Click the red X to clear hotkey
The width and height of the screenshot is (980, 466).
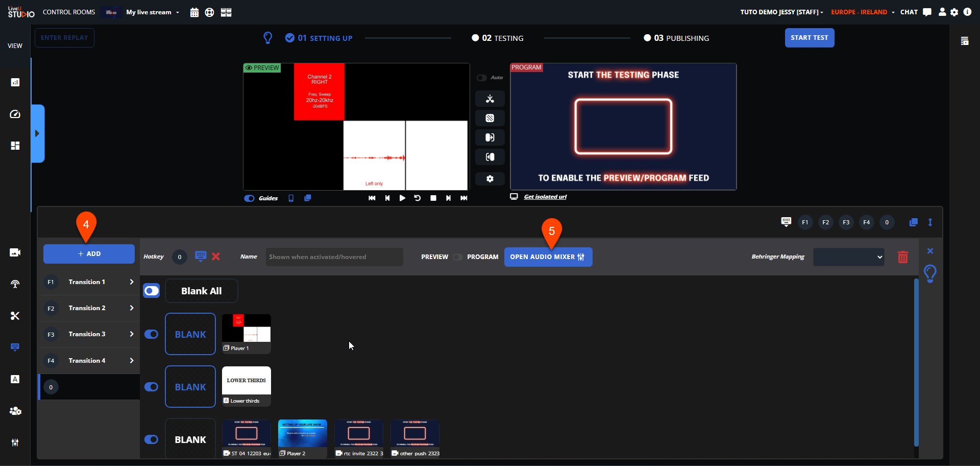[x=216, y=257]
